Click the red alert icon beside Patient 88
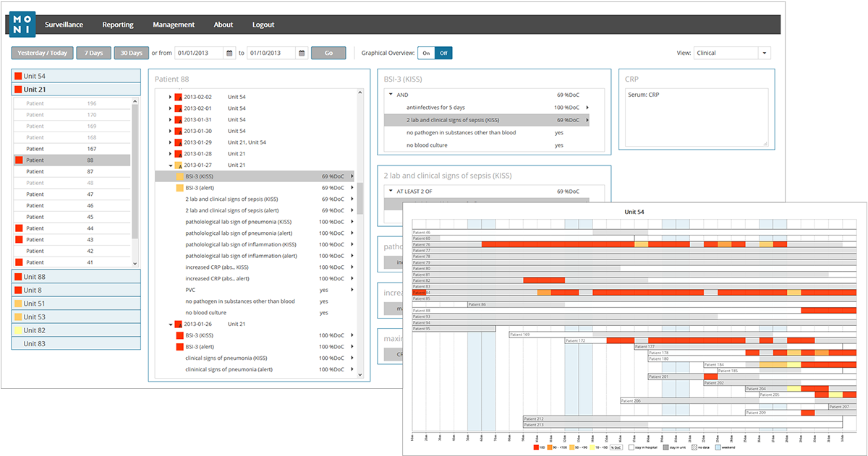868x456 pixels. point(19,160)
